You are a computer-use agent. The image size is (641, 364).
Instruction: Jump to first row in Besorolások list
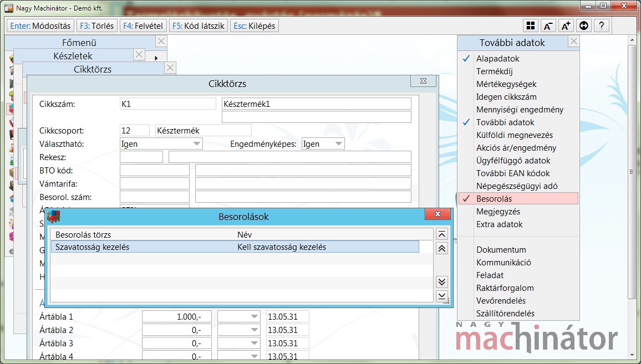tap(442, 235)
